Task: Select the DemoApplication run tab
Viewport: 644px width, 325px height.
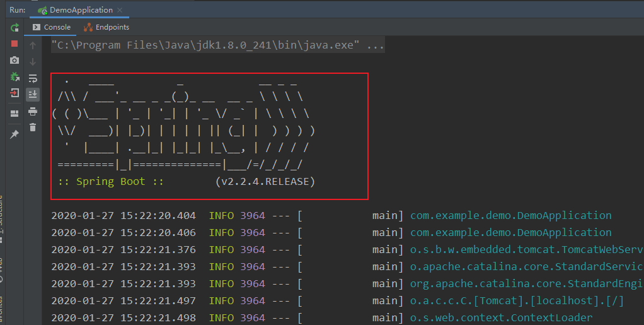Action: 79,10
